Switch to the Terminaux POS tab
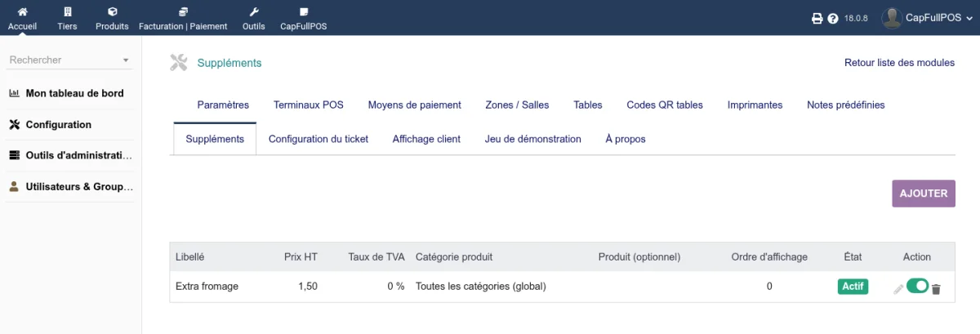980x334 pixels. coord(309,105)
